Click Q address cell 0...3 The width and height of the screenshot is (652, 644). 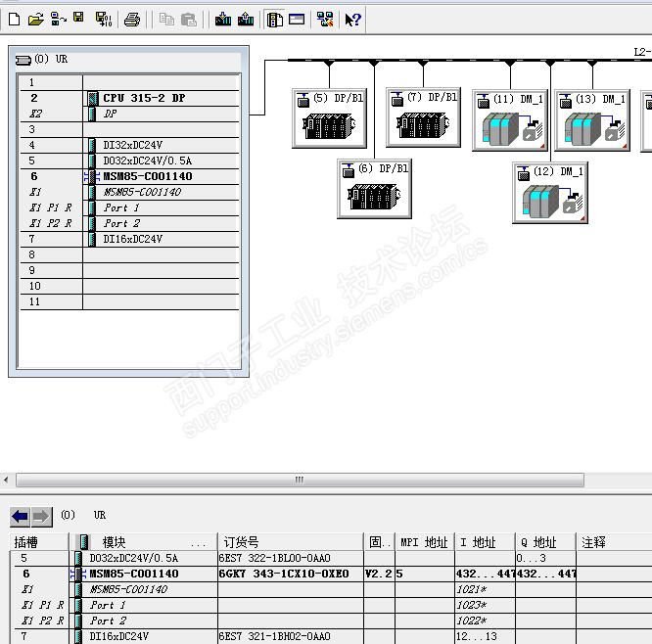545,558
